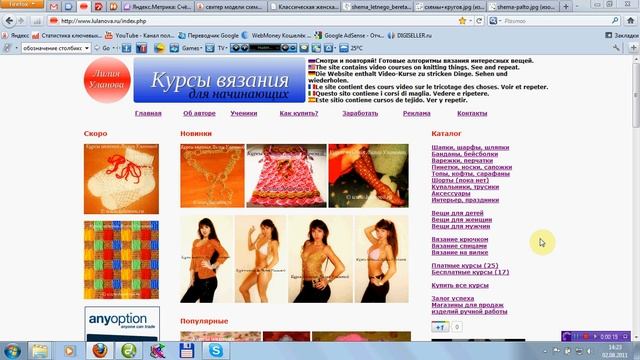Viewport: 640px width, 360px height.
Task: Open the Переводчик Google bookmark
Action: (x=209, y=36)
